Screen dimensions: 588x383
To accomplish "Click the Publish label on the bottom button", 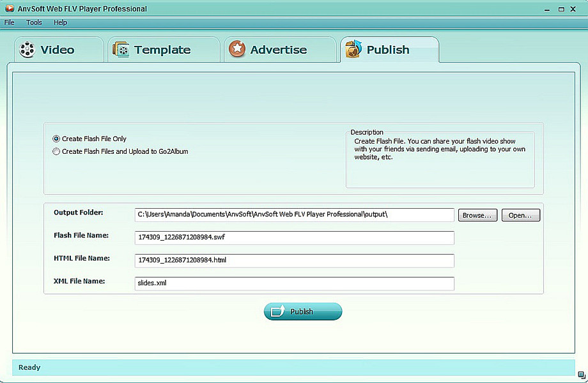I will (x=302, y=312).
